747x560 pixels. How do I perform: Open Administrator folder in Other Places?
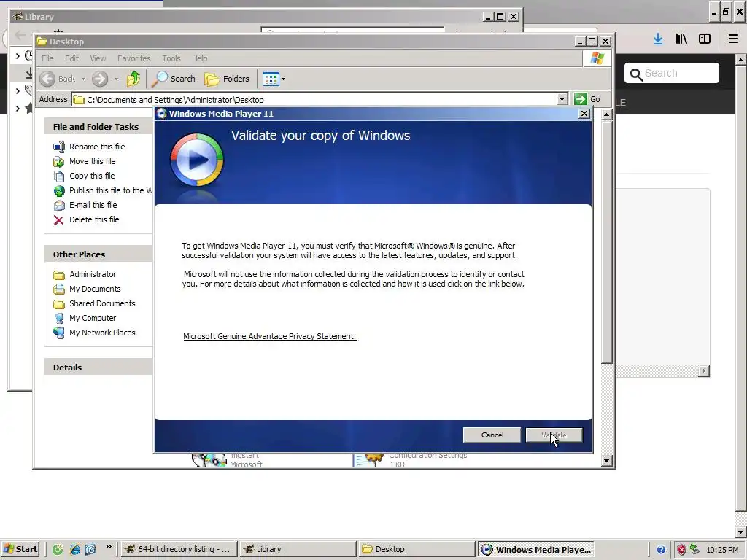tap(93, 274)
